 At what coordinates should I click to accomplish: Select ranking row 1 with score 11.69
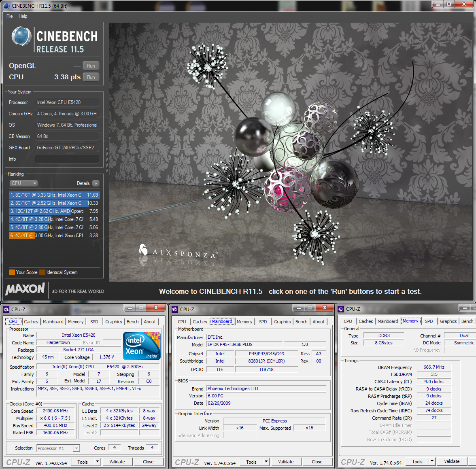click(x=54, y=195)
